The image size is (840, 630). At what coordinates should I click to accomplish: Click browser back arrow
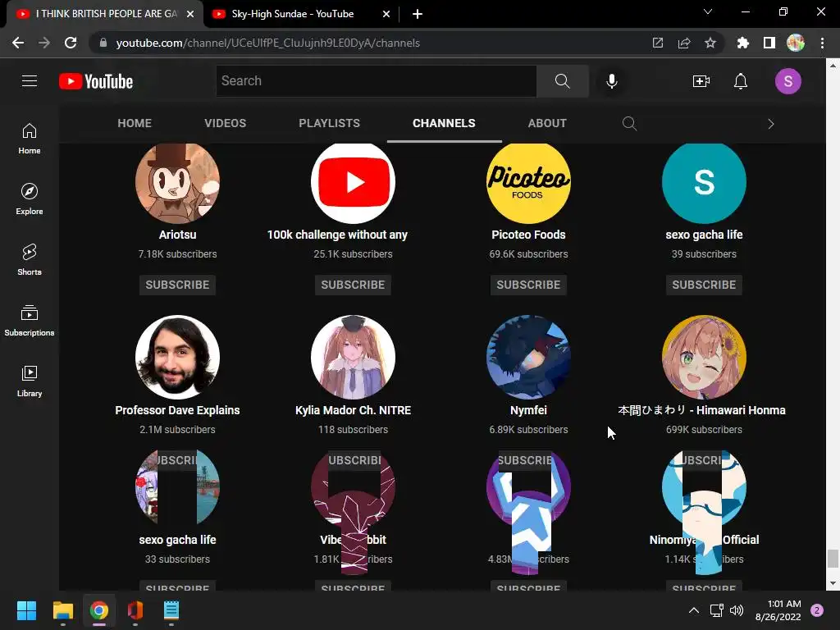pyautogui.click(x=18, y=43)
